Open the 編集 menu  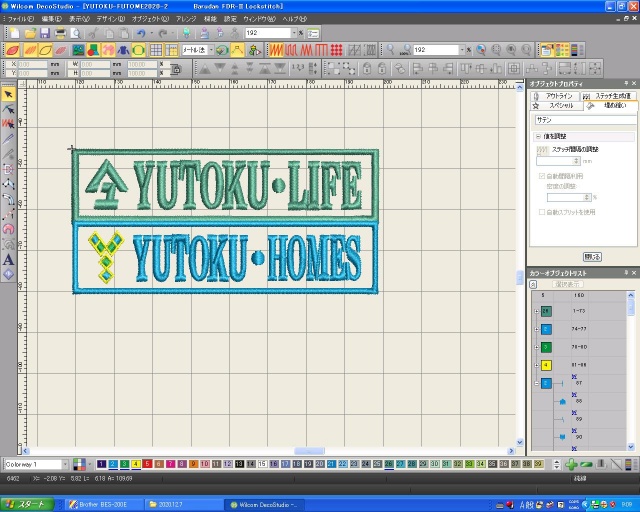tap(51, 19)
